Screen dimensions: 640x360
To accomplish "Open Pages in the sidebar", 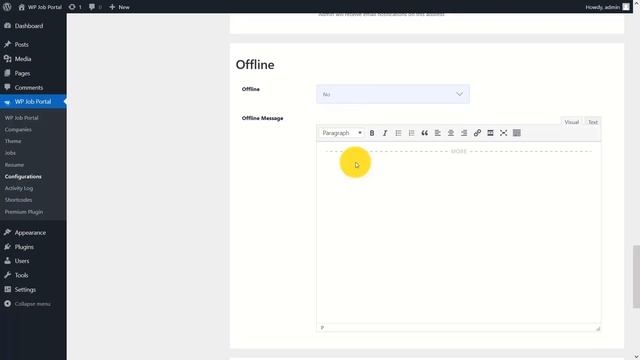I will pyautogui.click(x=33, y=73).
